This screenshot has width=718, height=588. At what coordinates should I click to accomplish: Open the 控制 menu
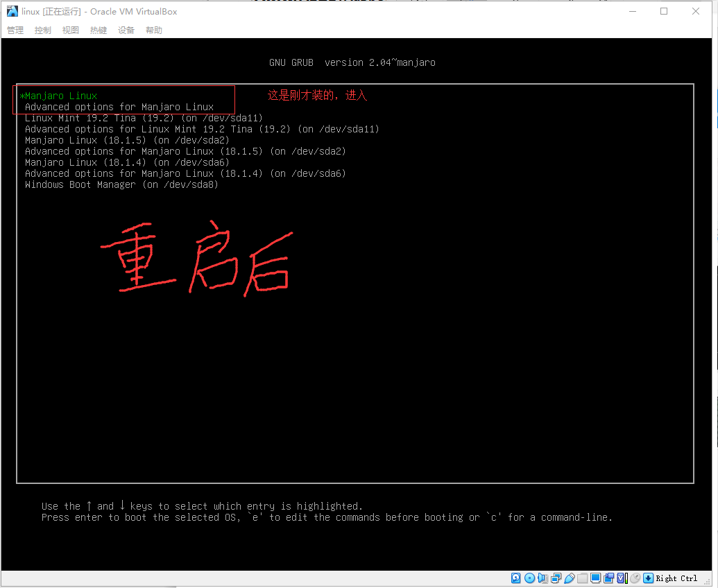(x=43, y=31)
